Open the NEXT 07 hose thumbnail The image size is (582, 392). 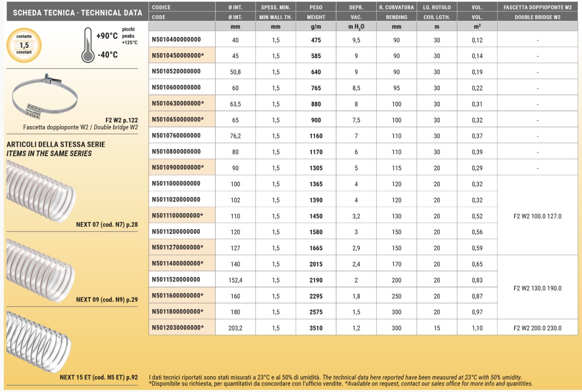[x=40, y=190]
